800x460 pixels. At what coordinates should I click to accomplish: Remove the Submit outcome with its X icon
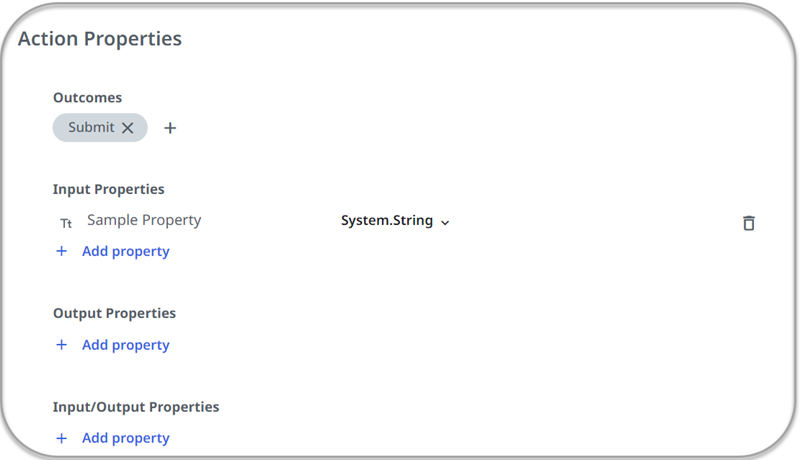pyautogui.click(x=128, y=128)
